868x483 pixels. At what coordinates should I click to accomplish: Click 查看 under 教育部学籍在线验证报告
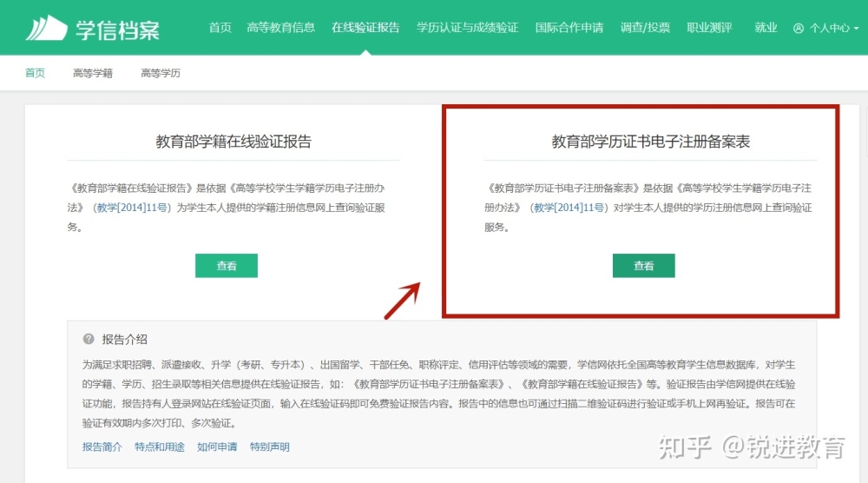click(x=227, y=266)
